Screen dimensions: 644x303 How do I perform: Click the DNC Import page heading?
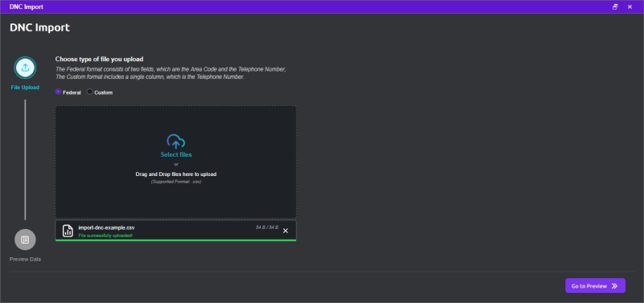39,28
